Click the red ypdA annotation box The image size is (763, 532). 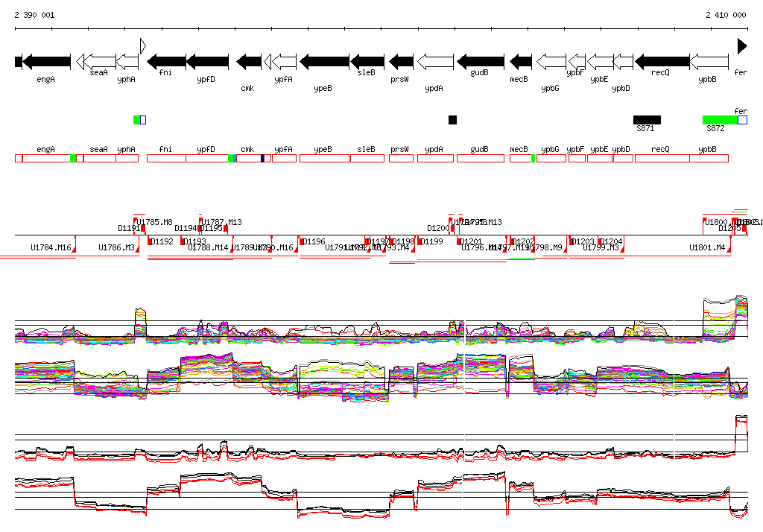[x=435, y=158]
